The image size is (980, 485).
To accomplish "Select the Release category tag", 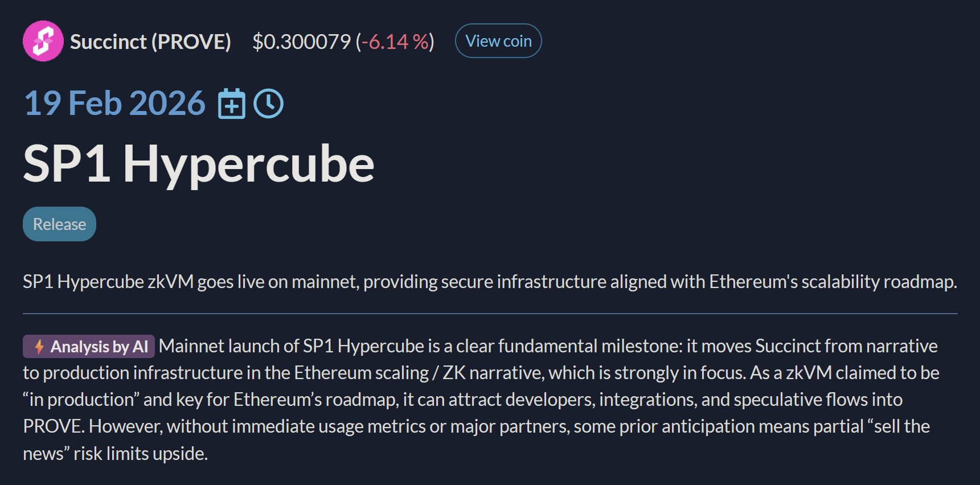I will point(59,224).
